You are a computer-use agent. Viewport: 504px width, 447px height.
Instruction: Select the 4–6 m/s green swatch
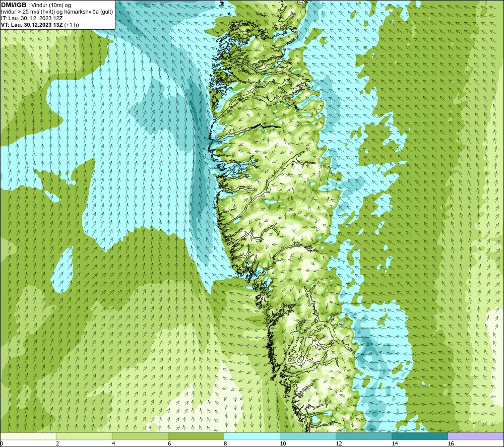point(140,436)
